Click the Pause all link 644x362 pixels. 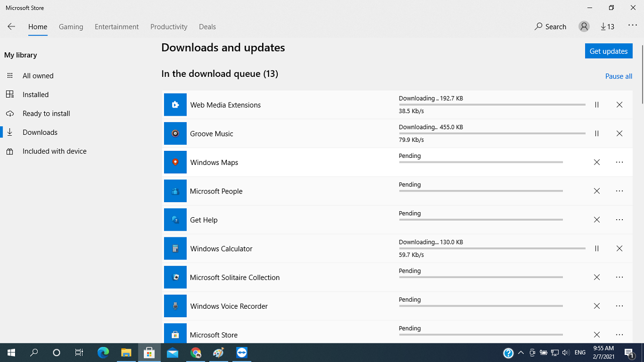pyautogui.click(x=618, y=76)
